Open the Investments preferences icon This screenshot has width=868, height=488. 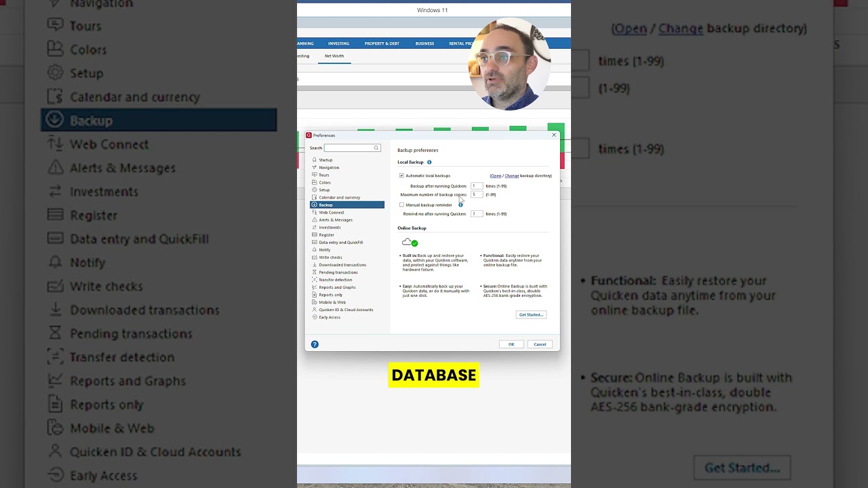click(314, 227)
